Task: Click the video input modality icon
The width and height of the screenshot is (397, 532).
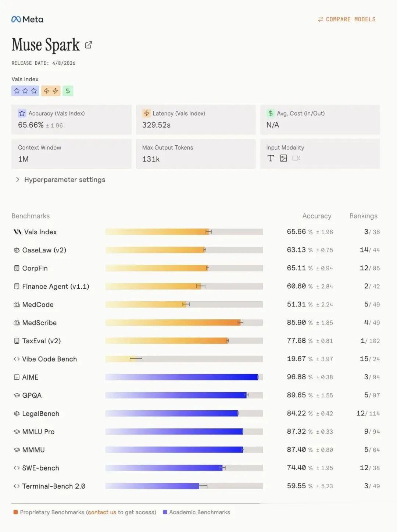Action: click(x=296, y=158)
